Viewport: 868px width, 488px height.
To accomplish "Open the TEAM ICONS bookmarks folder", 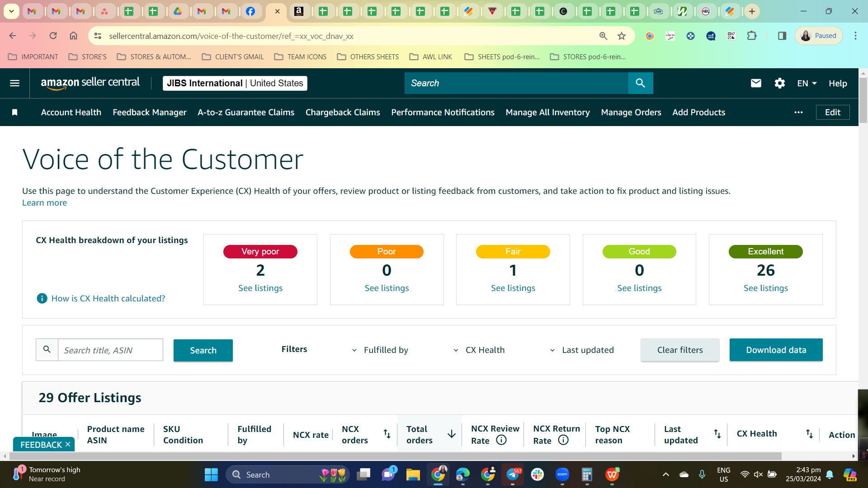I will click(x=300, y=56).
